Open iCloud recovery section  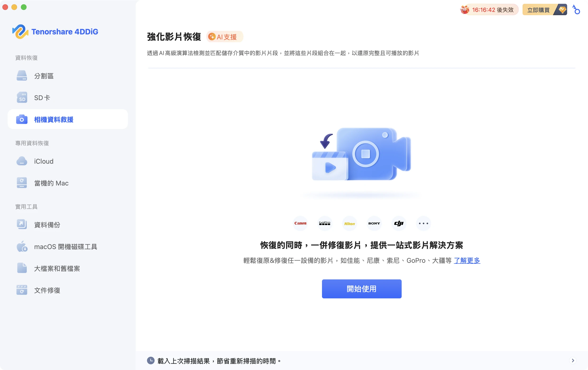[x=68, y=161]
